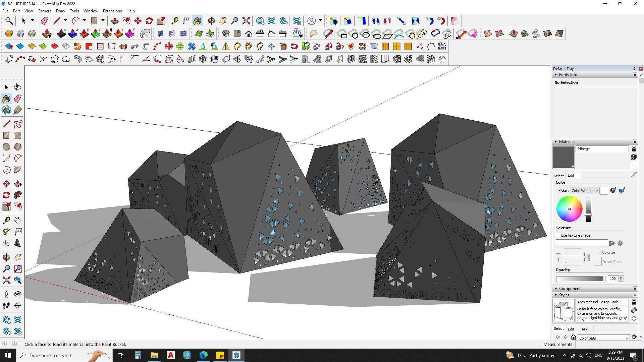The width and height of the screenshot is (644, 362).
Task: Click the sample paint eyedropper icon
Action: pos(634,175)
